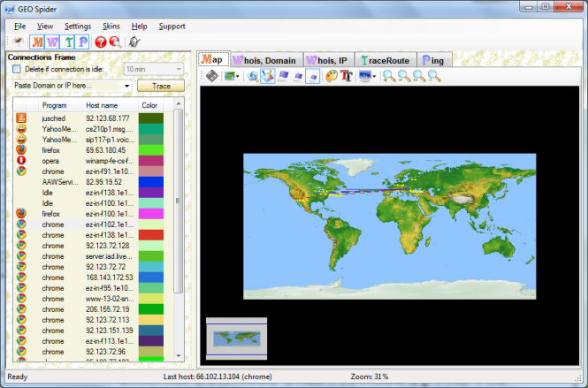Open the File menu
This screenshot has width=588, height=388.
point(19,27)
